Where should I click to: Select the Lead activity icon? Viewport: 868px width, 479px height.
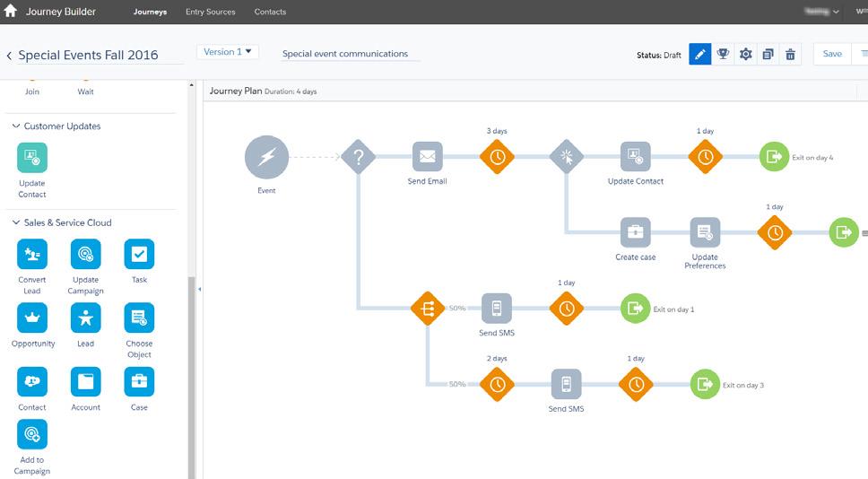pos(86,318)
